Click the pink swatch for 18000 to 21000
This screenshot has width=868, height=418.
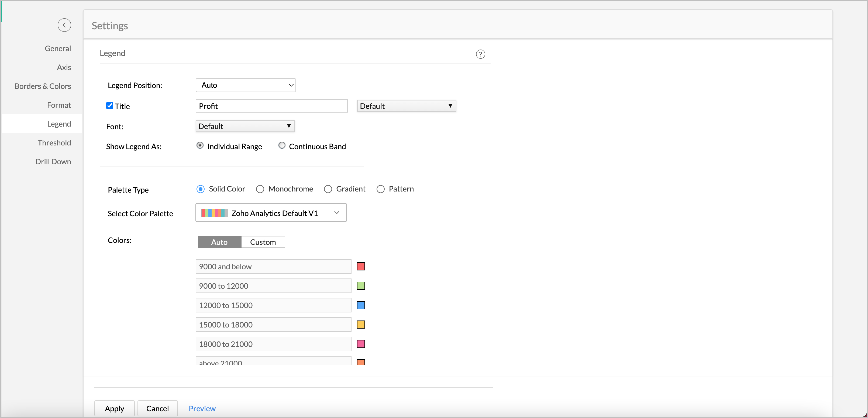[x=361, y=344]
